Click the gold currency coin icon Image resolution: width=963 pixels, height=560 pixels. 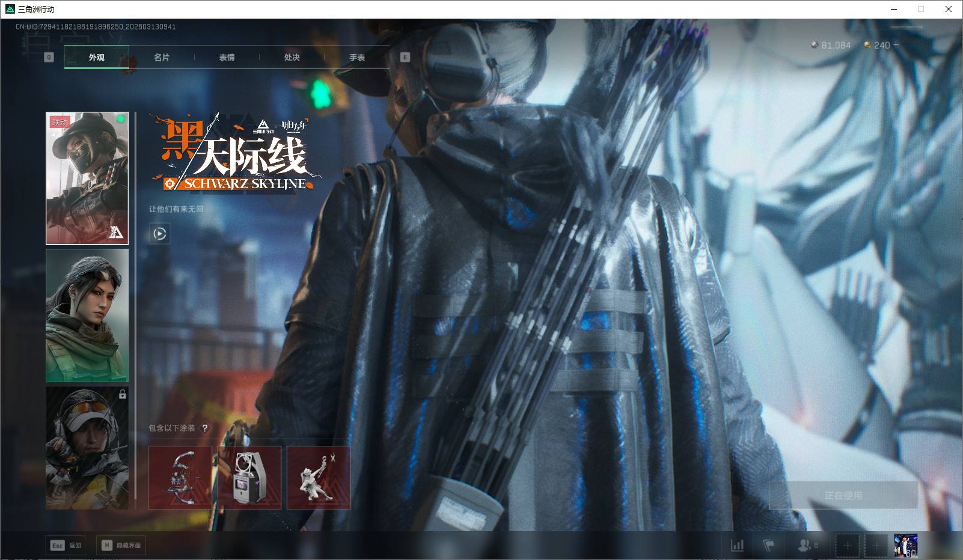(x=867, y=45)
